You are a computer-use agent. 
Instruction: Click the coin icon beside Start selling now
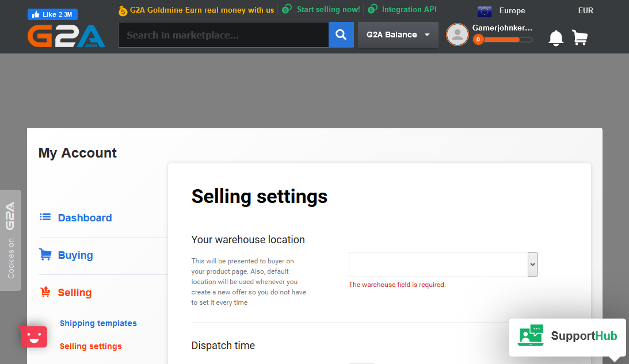(x=287, y=9)
